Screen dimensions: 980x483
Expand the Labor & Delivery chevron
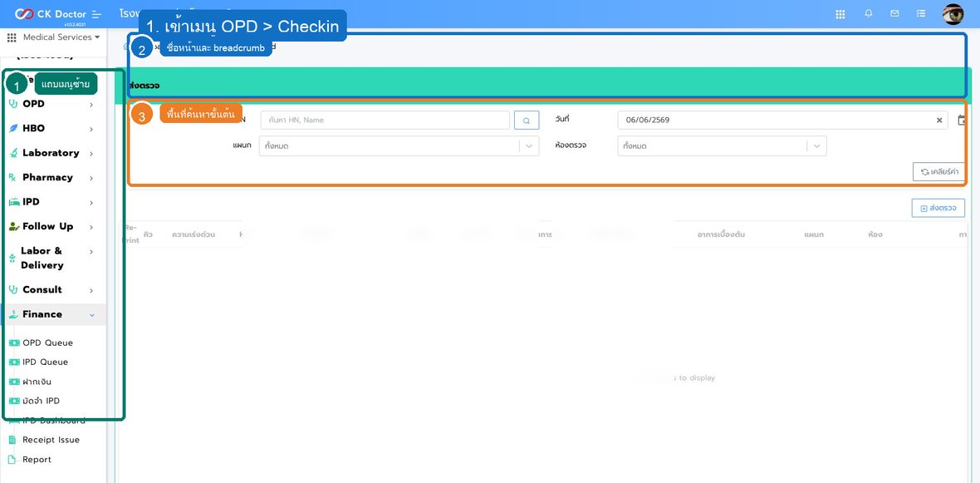[91, 252]
